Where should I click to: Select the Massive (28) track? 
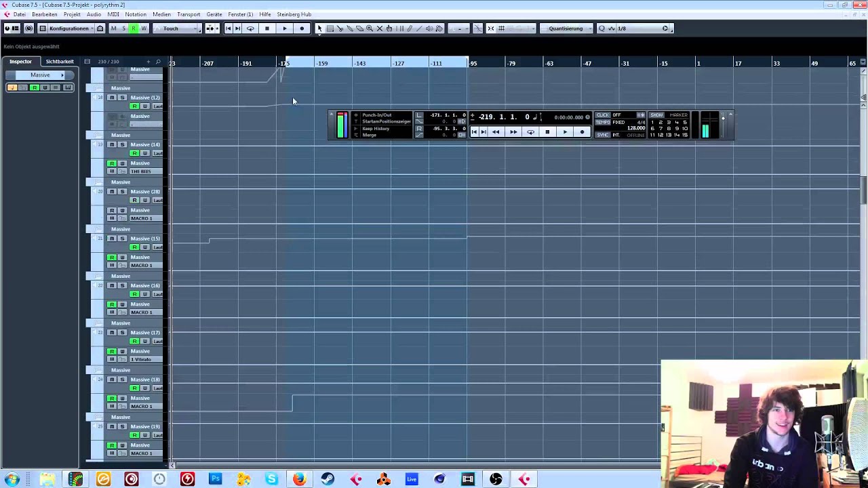point(145,192)
